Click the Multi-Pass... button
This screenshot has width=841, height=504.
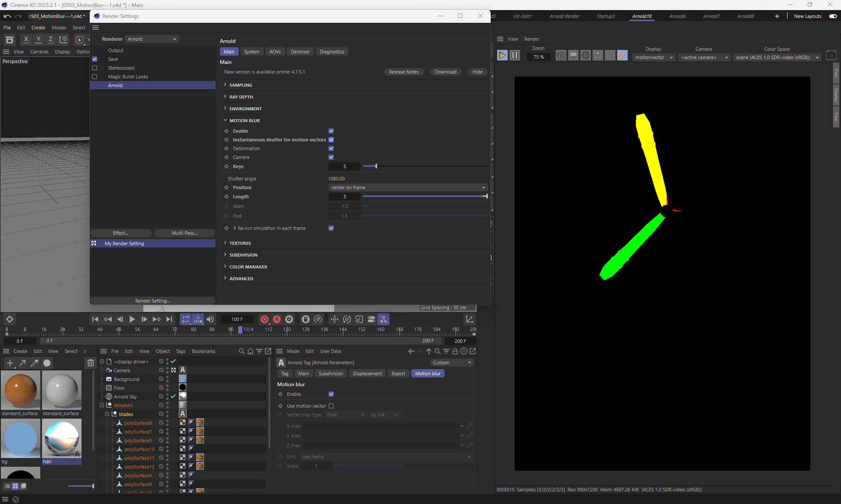184,233
